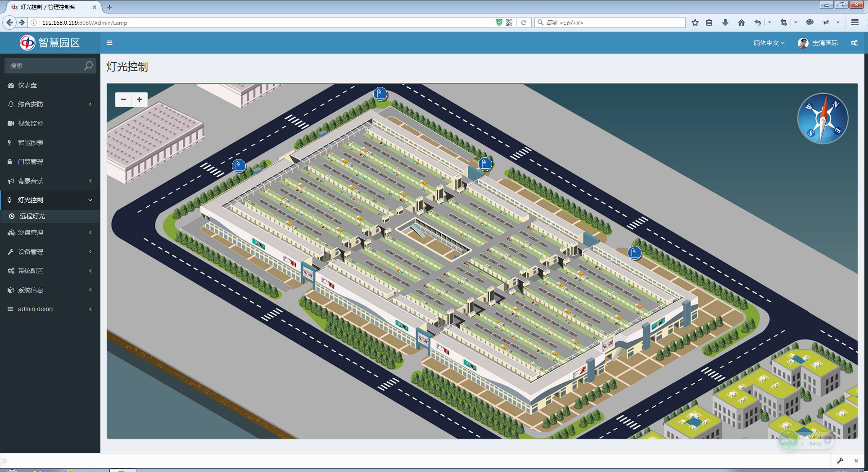The height and width of the screenshot is (472, 868).
Task: Expand the 沙盘管理 menu
Action: coord(50,232)
